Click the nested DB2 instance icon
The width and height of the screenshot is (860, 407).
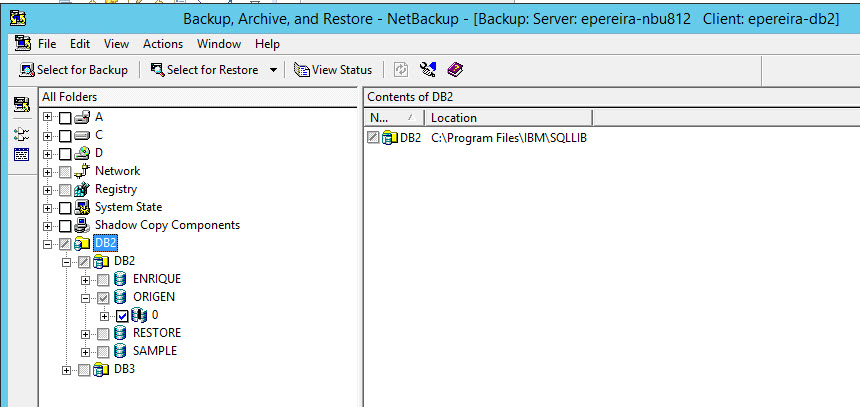[x=101, y=261]
